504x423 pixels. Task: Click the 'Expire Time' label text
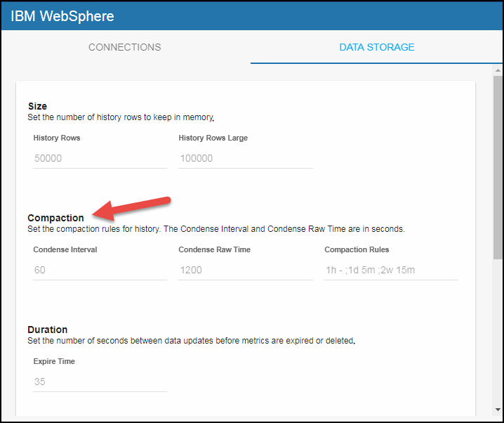(54, 361)
